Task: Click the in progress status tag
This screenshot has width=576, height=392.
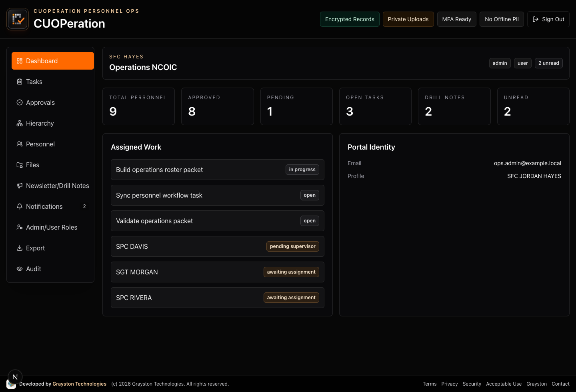Action: pos(302,170)
